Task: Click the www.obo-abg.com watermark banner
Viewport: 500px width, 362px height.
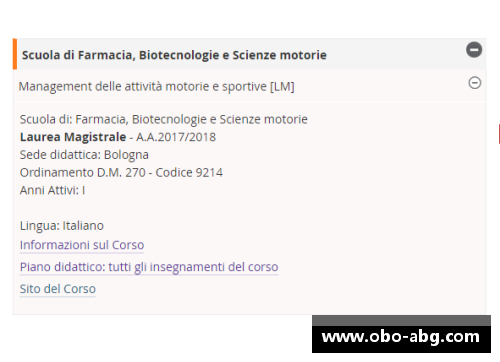Action: pos(401,339)
